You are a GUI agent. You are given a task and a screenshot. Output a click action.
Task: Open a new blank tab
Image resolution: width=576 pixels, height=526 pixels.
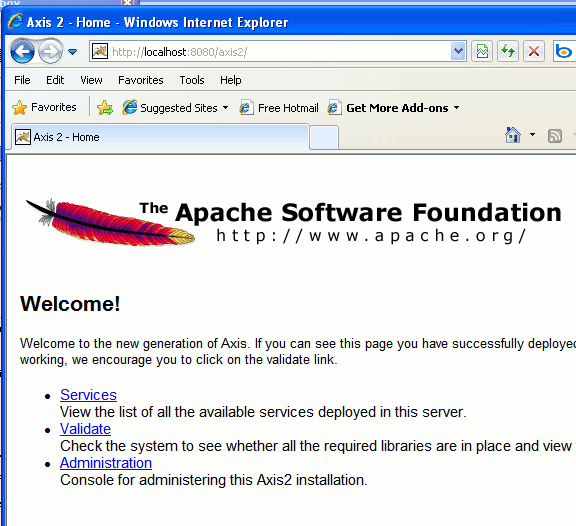coord(324,137)
